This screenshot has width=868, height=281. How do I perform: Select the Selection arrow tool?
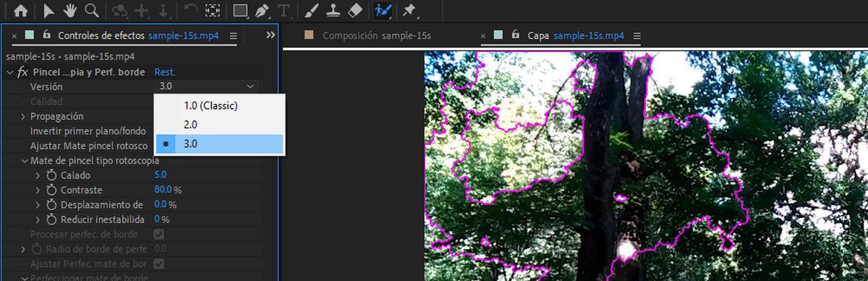pyautogui.click(x=50, y=11)
